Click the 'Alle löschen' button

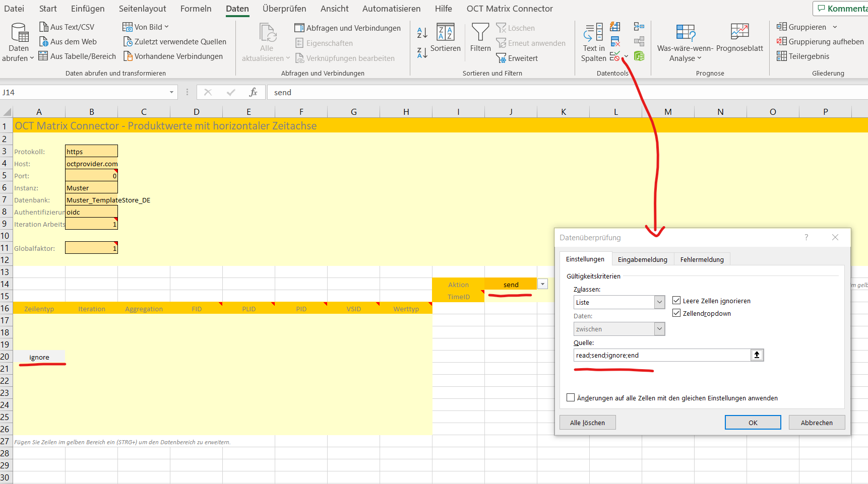587,423
